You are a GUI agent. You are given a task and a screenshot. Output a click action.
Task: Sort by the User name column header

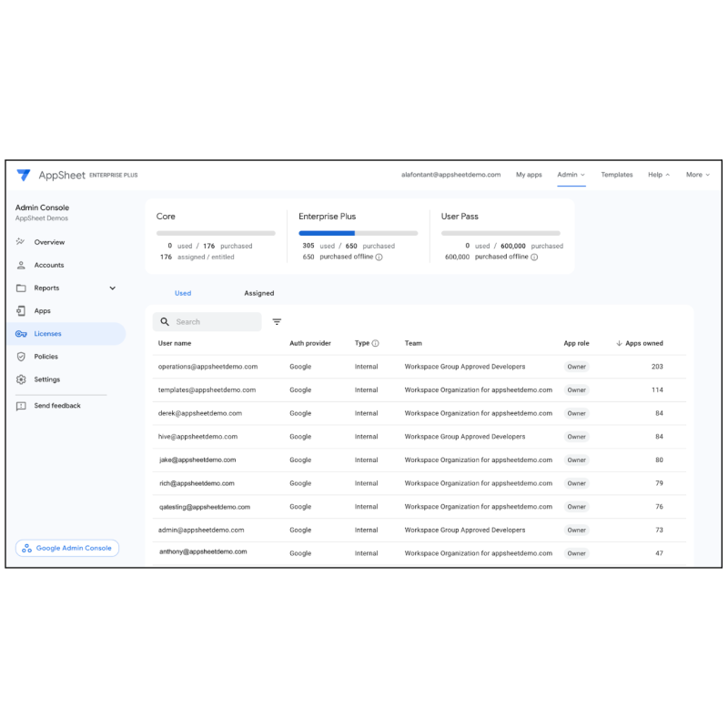click(x=175, y=344)
